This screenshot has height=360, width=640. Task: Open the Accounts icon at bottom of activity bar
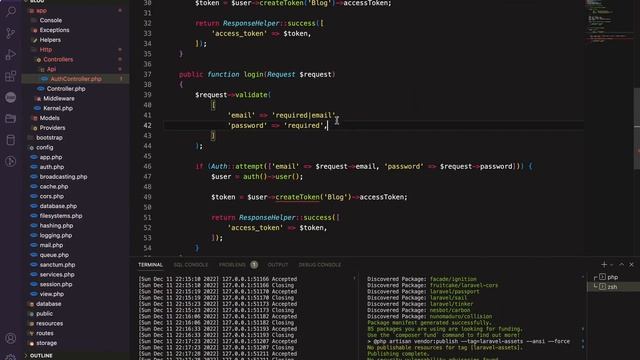11,338
